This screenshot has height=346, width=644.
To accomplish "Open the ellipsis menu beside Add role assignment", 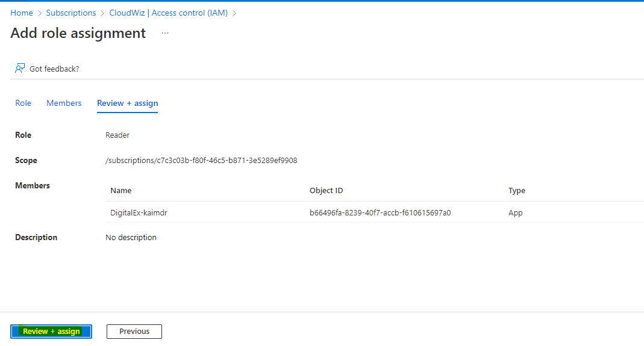I will click(165, 34).
